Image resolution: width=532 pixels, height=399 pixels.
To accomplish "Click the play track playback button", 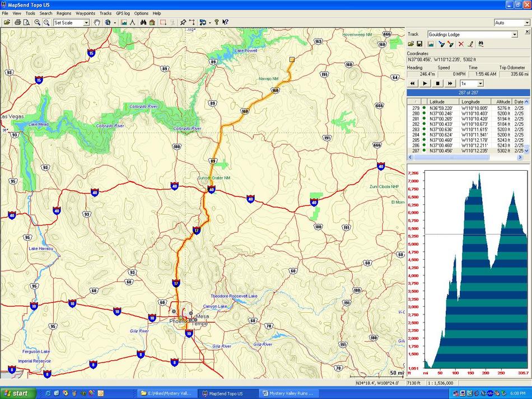I will pyautogui.click(x=425, y=83).
